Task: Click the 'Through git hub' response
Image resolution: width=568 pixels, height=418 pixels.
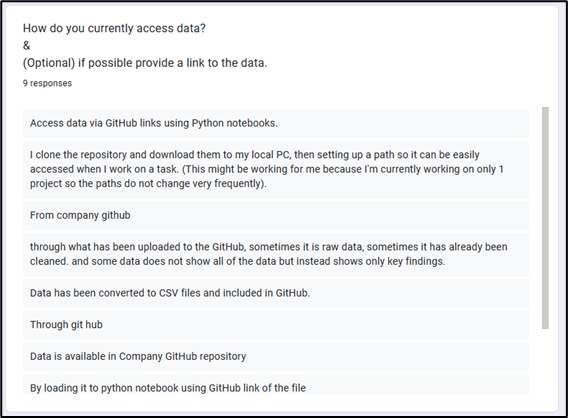Action: [276, 325]
